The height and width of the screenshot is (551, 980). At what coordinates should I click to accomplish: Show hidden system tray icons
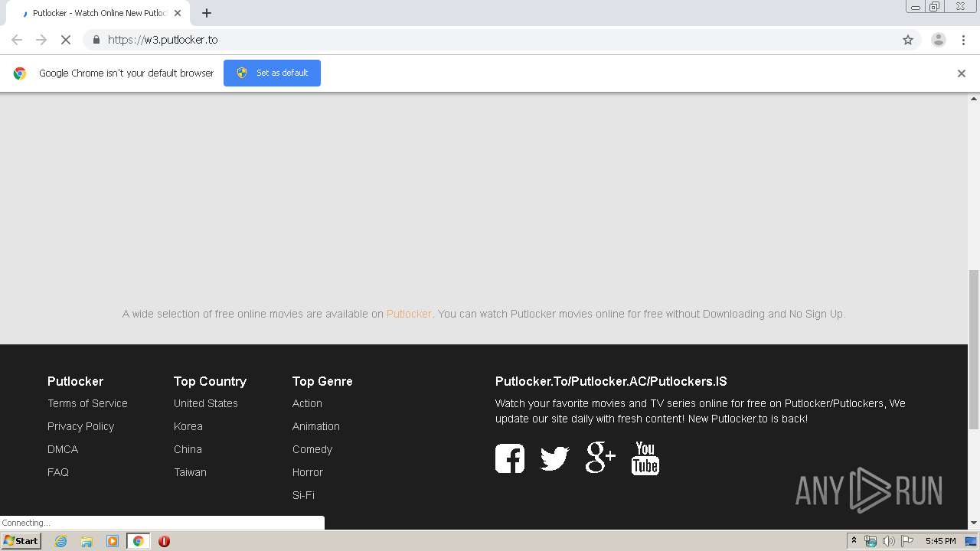pos(854,541)
